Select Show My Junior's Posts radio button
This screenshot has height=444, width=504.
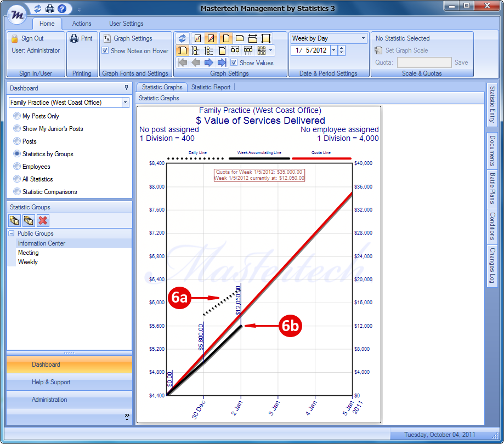click(16, 128)
